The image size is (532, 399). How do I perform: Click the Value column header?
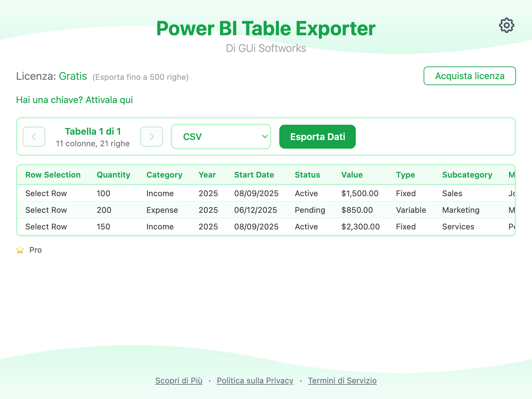point(352,175)
